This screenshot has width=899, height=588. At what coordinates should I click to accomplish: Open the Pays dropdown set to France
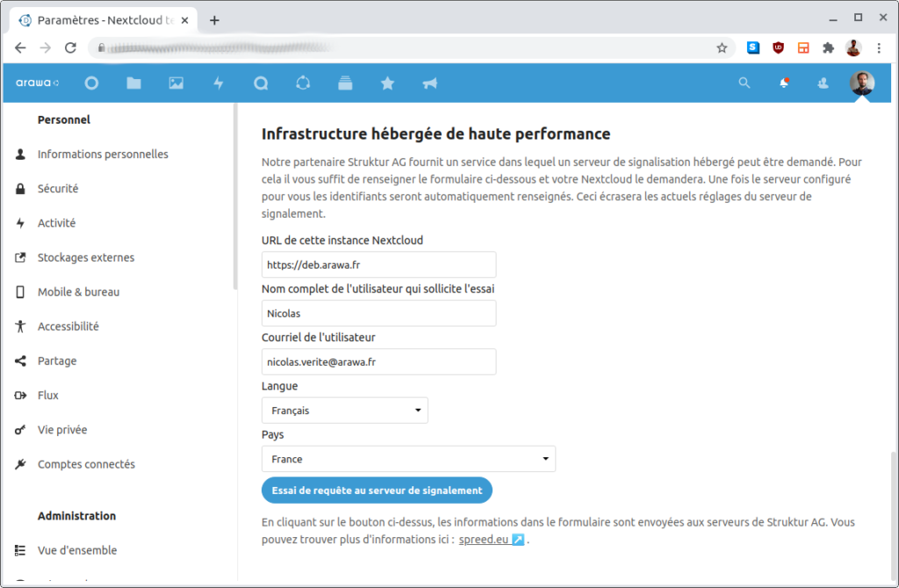pos(408,459)
